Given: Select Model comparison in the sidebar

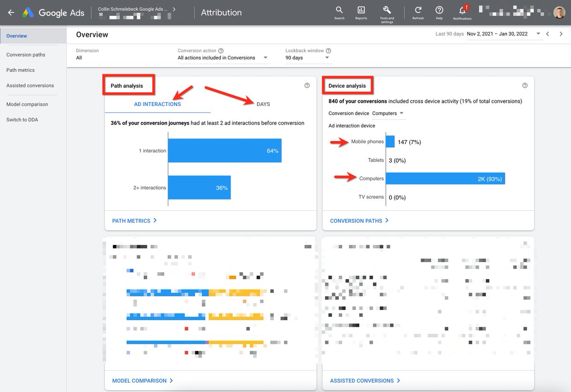Looking at the screenshot, I should 27,104.
